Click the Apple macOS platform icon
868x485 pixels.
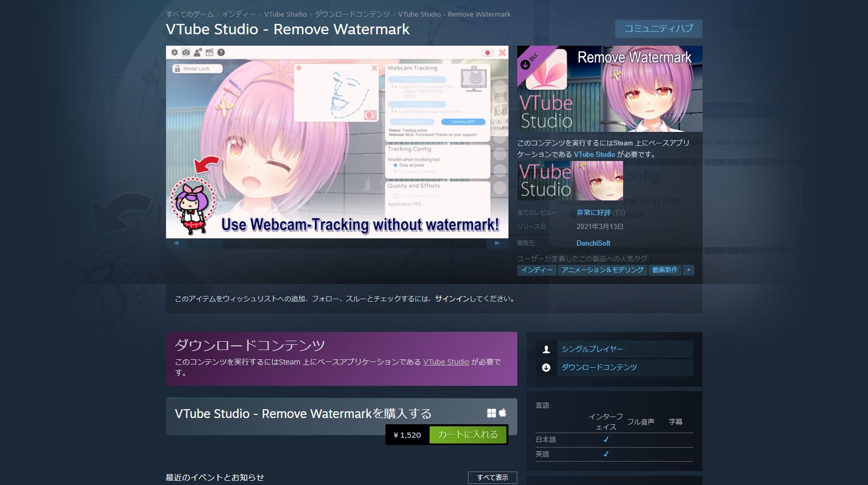(x=502, y=413)
